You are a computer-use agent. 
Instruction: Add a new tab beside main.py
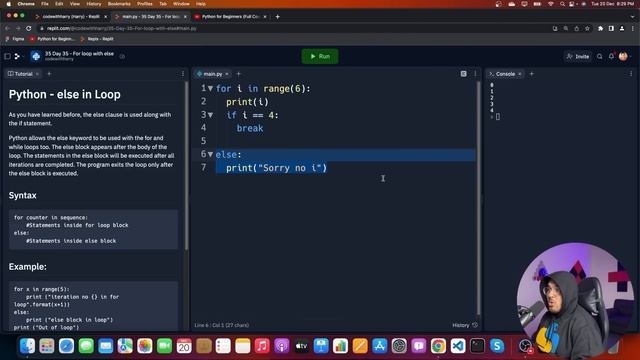pyautogui.click(x=238, y=74)
